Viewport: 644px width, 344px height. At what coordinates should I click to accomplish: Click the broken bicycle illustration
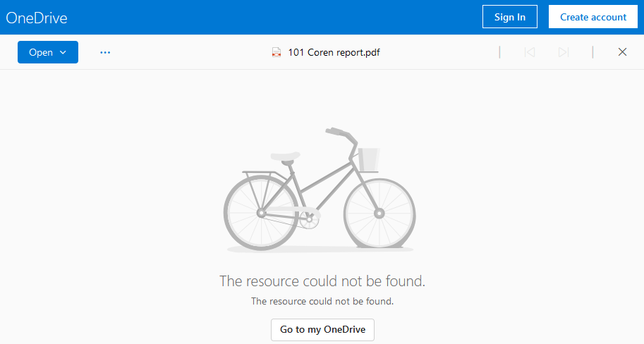click(320, 190)
